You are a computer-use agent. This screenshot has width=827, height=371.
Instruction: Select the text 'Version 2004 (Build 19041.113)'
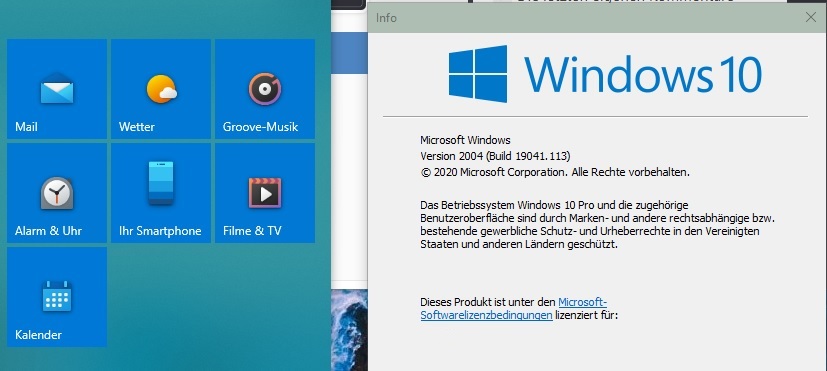coord(495,156)
